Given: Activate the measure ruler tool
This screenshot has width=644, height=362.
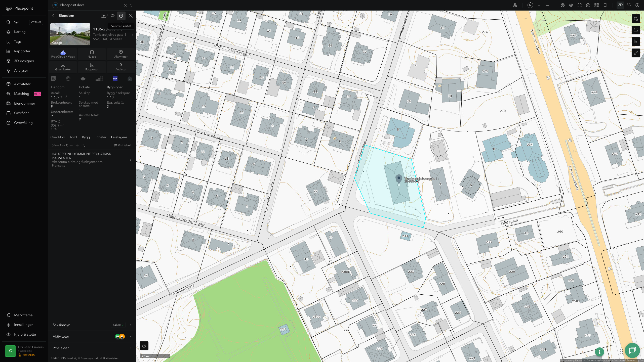Looking at the screenshot, I should point(636,30).
